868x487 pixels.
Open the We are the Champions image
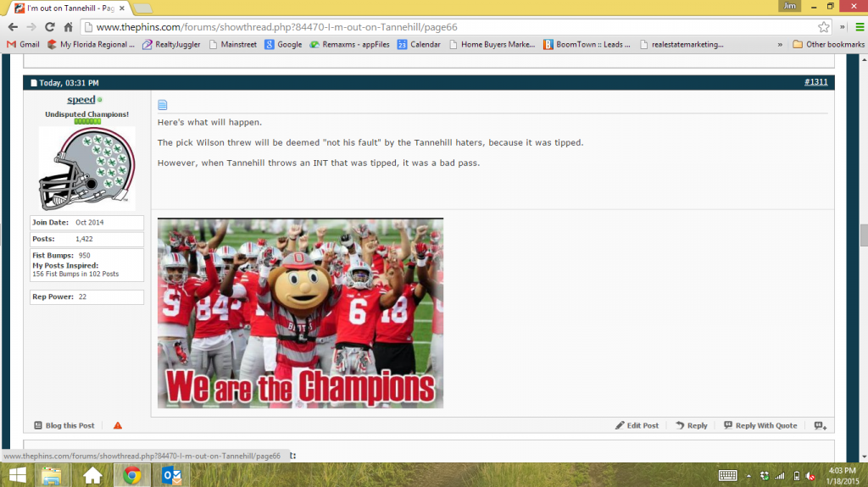coord(300,313)
